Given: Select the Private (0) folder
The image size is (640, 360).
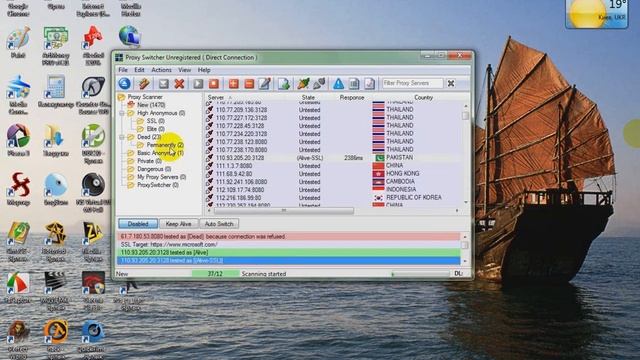Looking at the screenshot, I should [x=149, y=161].
